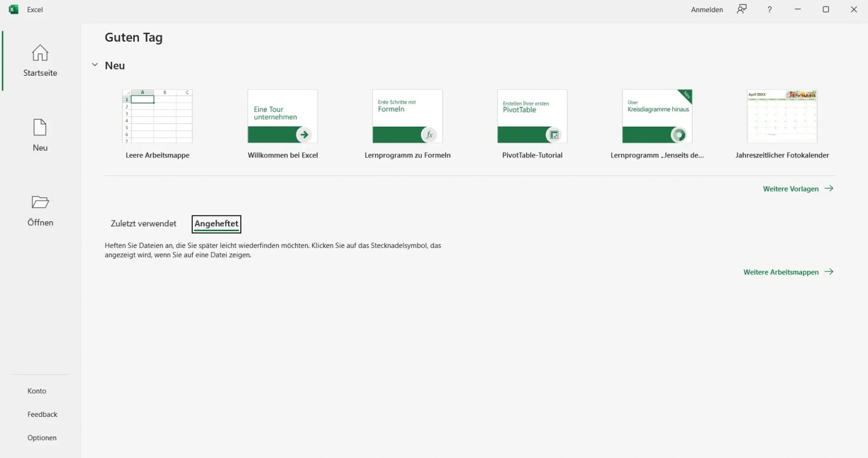Click the arrow icon next to Weitere Arbeitsmappen

829,272
